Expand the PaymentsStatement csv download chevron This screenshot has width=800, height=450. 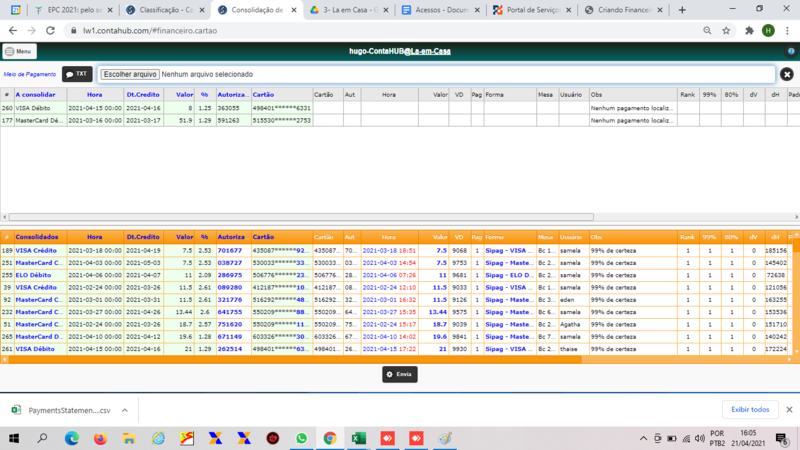tap(124, 410)
